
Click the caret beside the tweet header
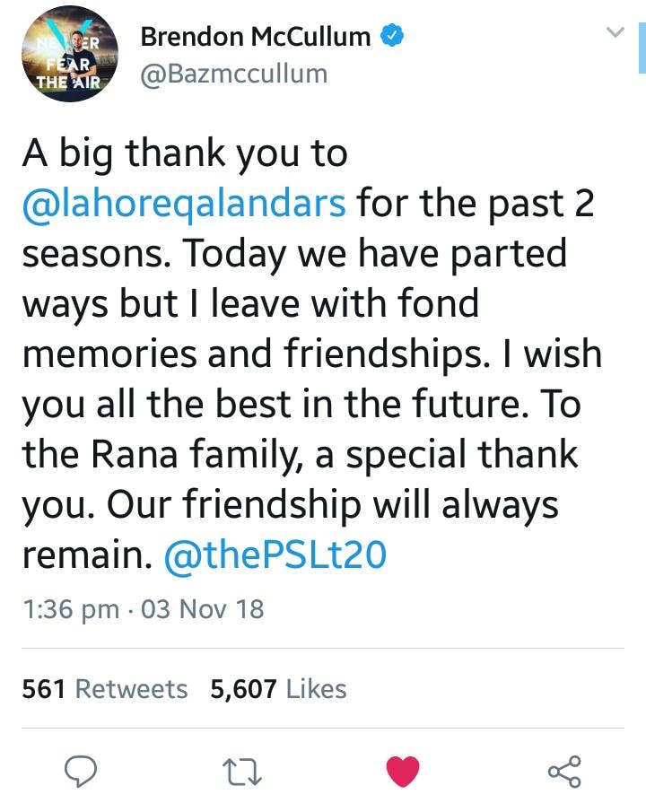tap(614, 32)
